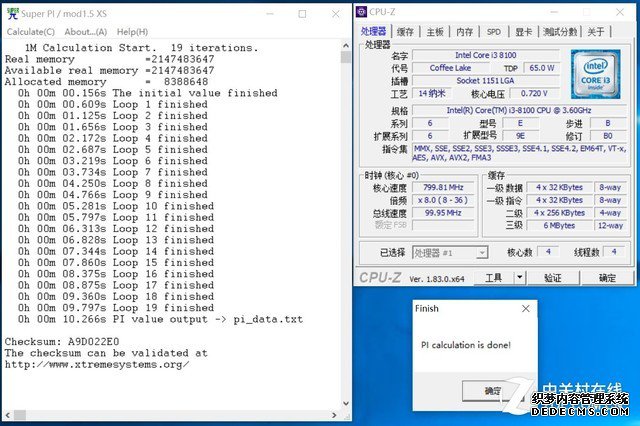Image resolution: width=640 pixels, height=426 pixels.
Task: Click the 12-way value in 三级 cache row
Action: 610,225
